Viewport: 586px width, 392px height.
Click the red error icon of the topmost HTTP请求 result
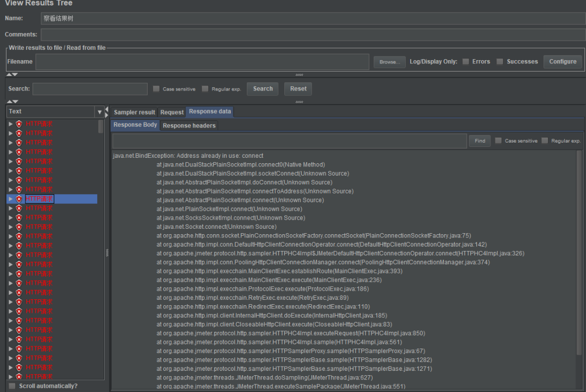(19, 124)
